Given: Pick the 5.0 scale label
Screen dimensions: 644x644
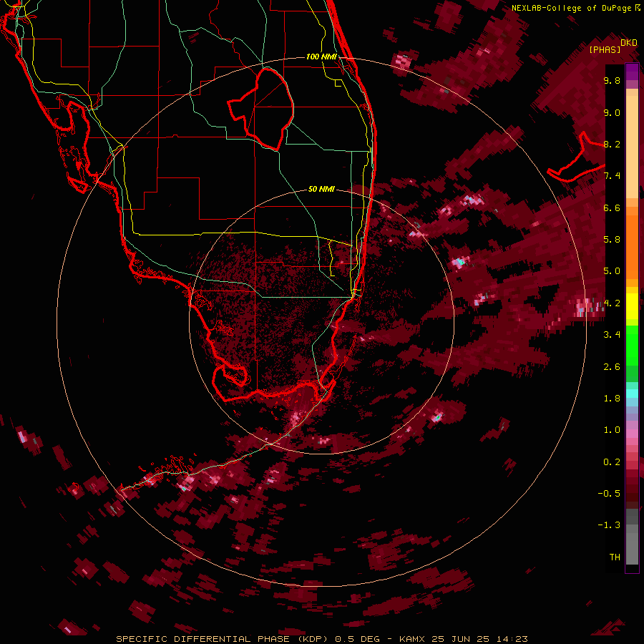Looking at the screenshot, I should 612,271.
